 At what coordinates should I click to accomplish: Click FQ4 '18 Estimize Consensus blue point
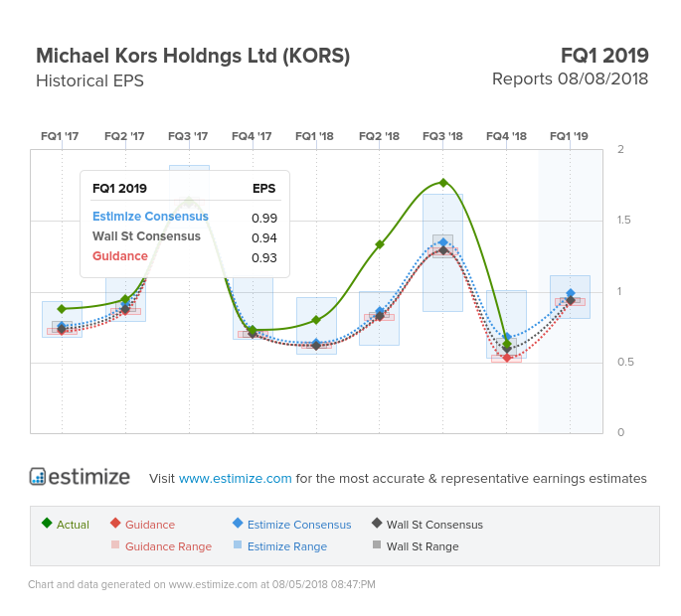(x=506, y=337)
